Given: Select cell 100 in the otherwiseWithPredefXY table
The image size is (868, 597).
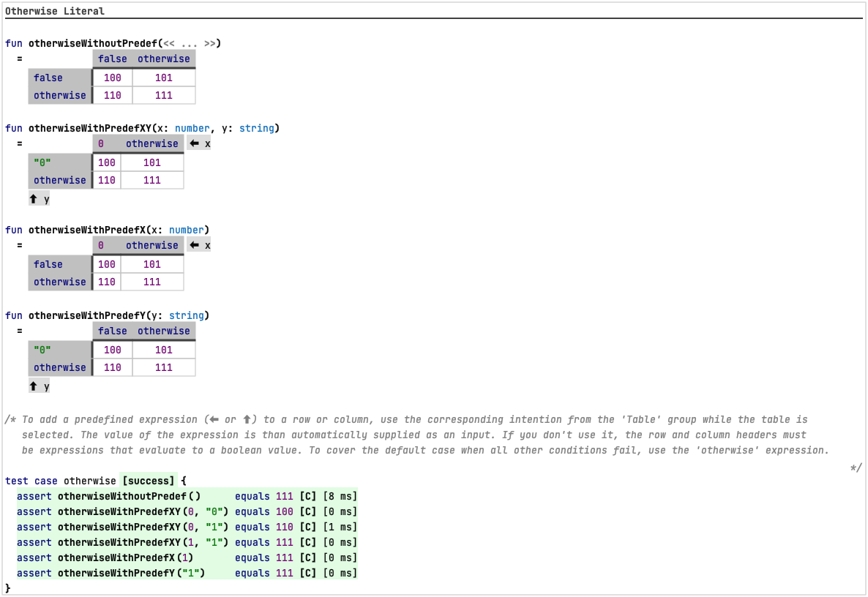Looking at the screenshot, I should 107,162.
